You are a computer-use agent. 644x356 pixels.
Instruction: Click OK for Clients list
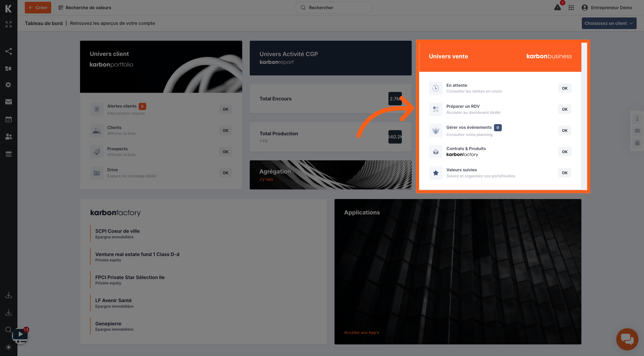(225, 131)
